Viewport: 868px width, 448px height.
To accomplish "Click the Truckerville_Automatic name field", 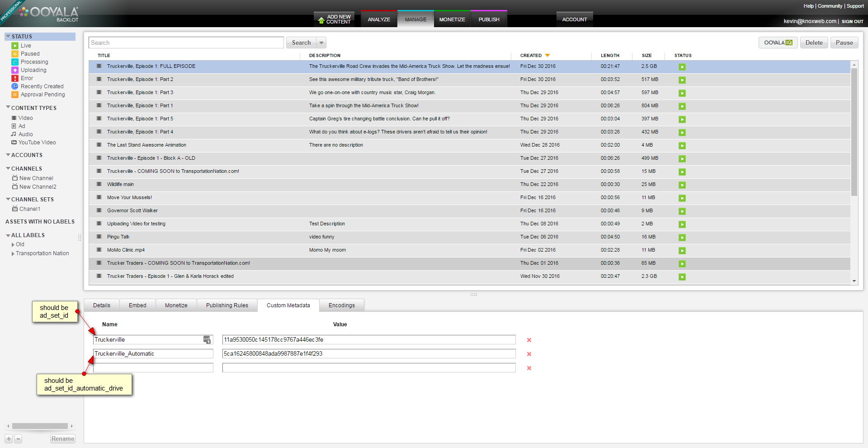I will (x=153, y=354).
